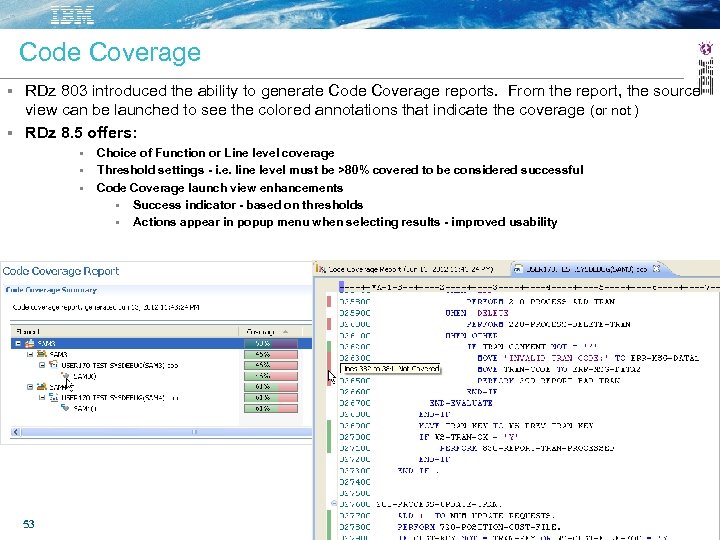Toggle code folding marker at line 027600
The image size is (720, 540).
334,504
